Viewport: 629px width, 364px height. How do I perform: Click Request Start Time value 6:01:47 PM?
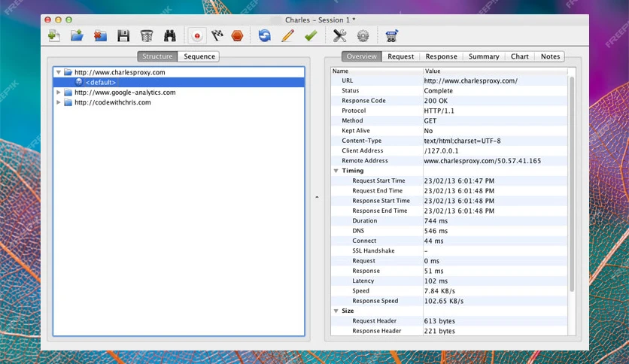pos(459,180)
